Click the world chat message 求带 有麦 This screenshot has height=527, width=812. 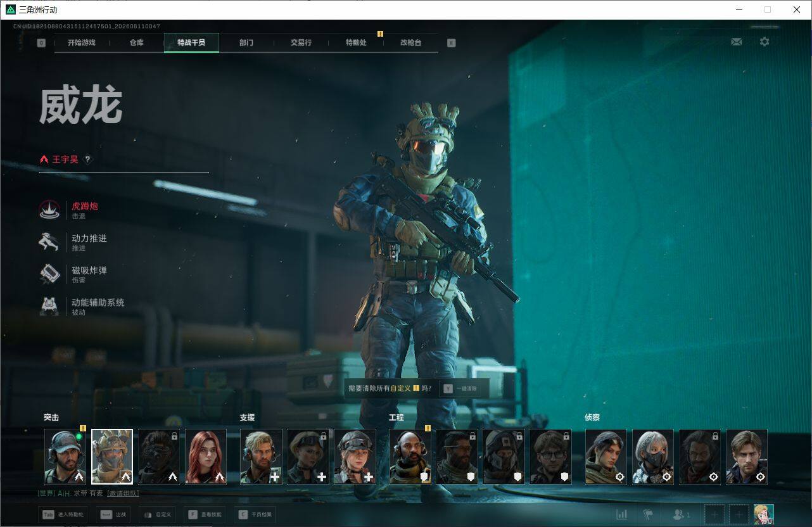[89, 493]
